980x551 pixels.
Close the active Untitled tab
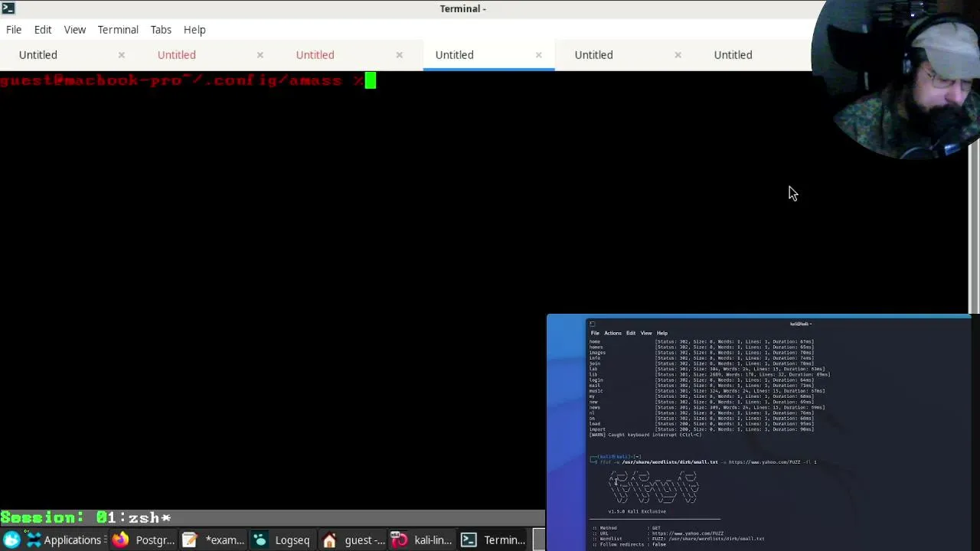(x=538, y=54)
